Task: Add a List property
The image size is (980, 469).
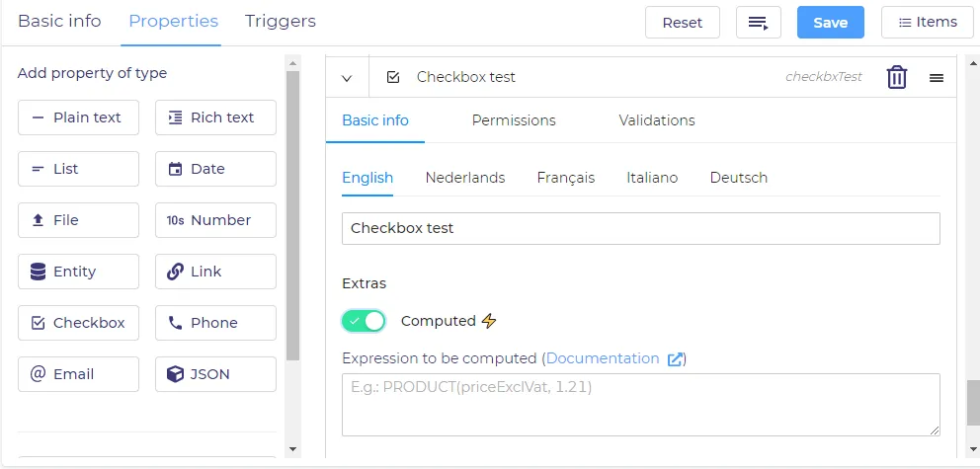Action: 78,169
